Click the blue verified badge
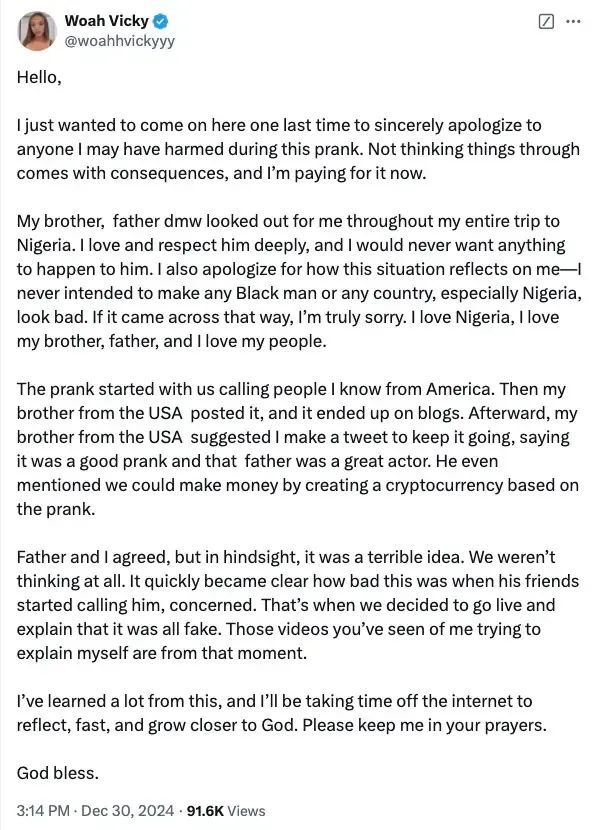 point(161,22)
